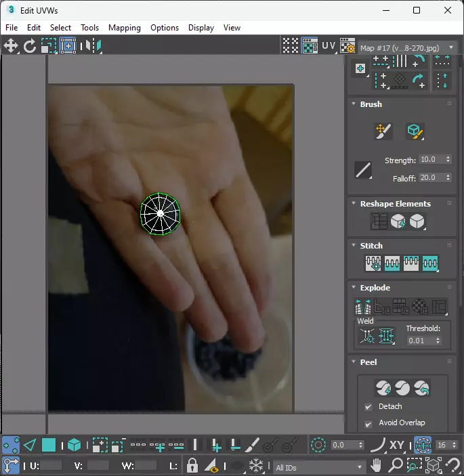Image resolution: width=464 pixels, height=476 pixels.
Task: Switch to Edge sub-object mode
Action: (30, 446)
